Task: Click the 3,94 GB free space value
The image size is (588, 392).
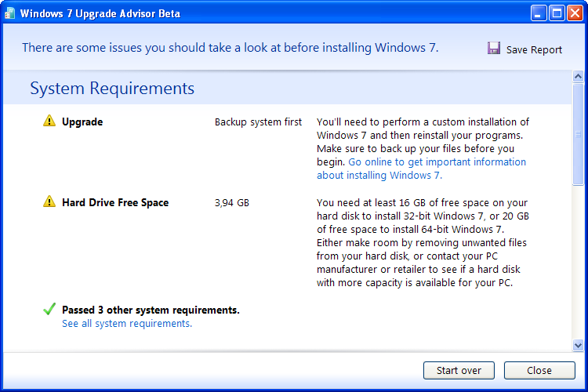Action: (x=232, y=203)
